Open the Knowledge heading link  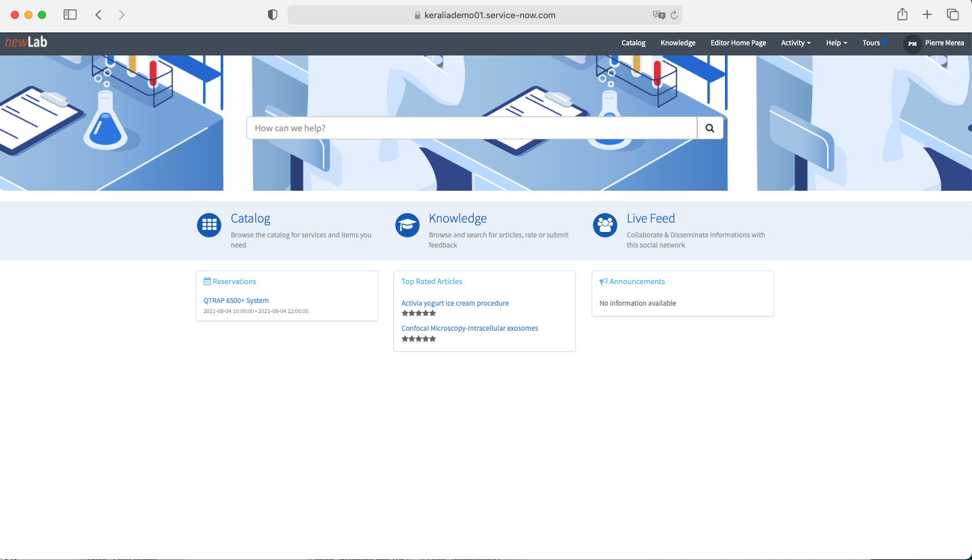(458, 218)
